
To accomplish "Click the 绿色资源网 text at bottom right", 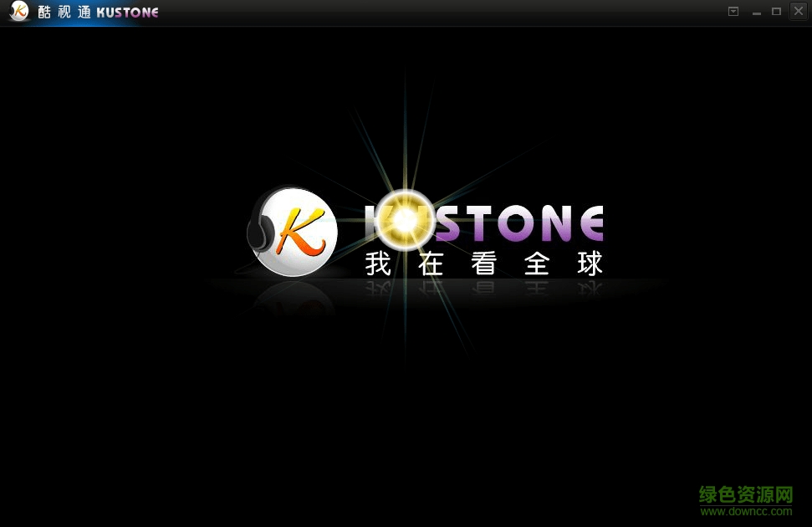I will tap(745, 493).
